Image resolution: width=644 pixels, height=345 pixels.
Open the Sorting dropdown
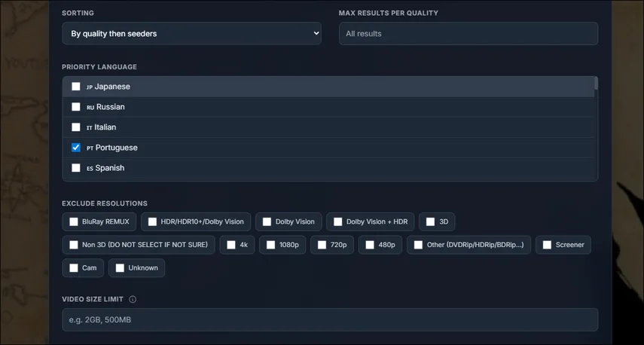tap(191, 33)
